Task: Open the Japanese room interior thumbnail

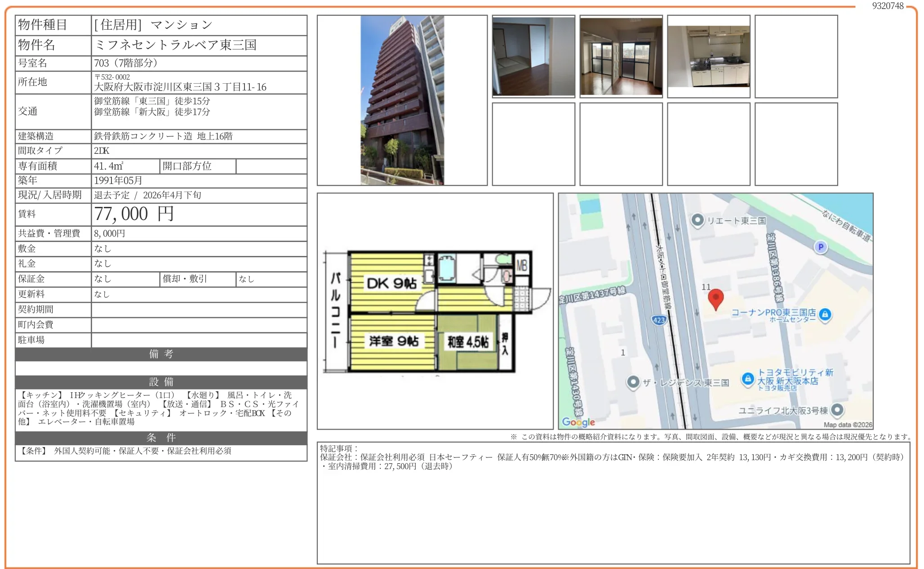Action: 533,56
